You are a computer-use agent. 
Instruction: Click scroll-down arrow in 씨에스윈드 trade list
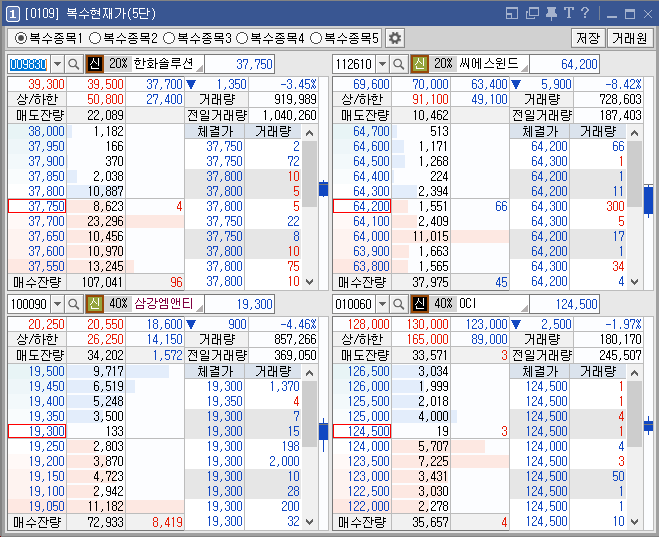coord(635,282)
